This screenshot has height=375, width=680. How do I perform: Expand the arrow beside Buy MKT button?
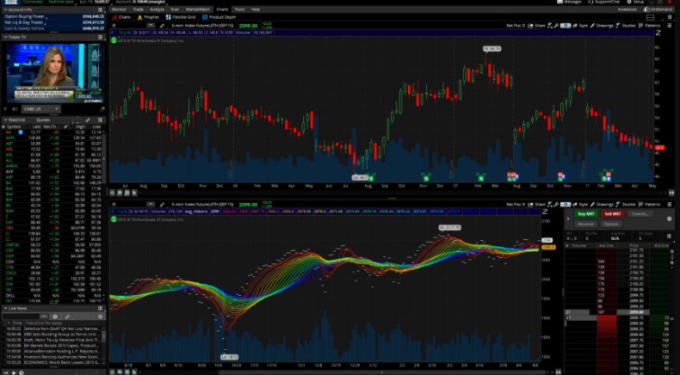pos(569,218)
